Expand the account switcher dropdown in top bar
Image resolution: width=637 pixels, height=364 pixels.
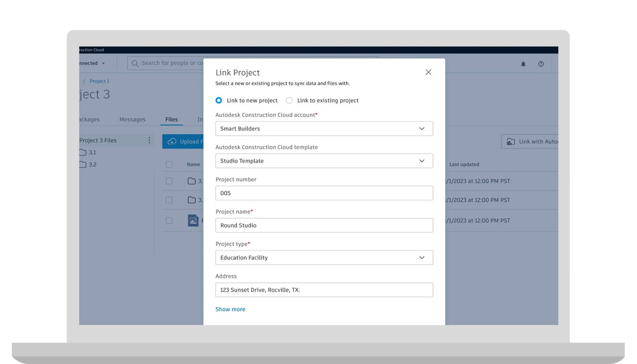(x=92, y=63)
